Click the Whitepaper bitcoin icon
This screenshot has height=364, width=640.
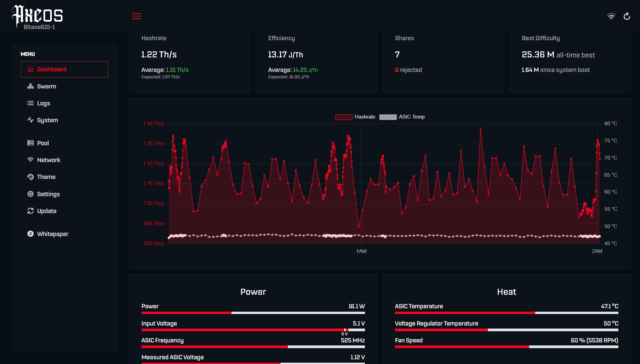(30, 234)
